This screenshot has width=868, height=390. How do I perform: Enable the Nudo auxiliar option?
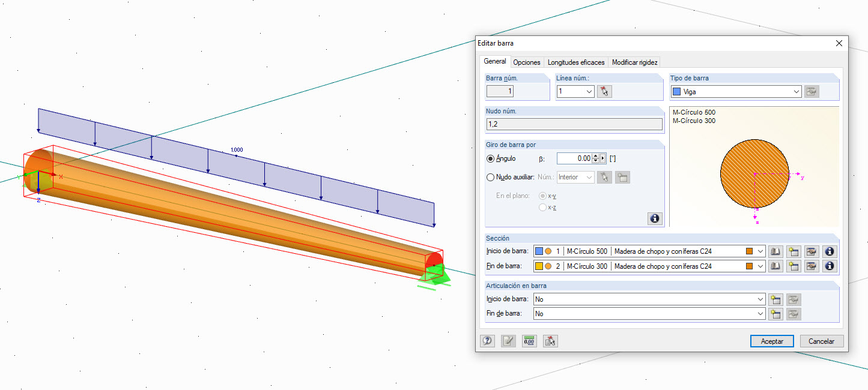click(x=490, y=177)
